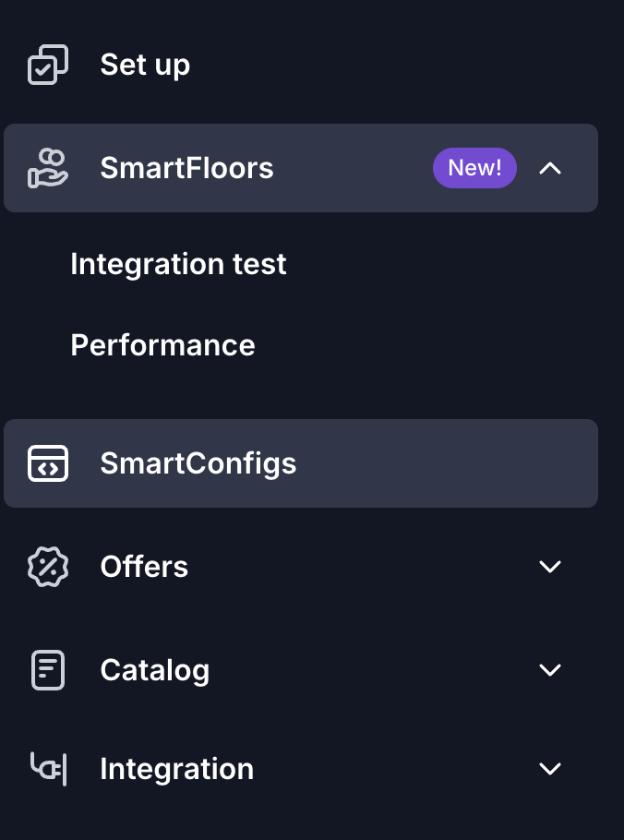Click the SmartFloors navigation entry
Viewport: 624px width, 840px height.
click(186, 168)
